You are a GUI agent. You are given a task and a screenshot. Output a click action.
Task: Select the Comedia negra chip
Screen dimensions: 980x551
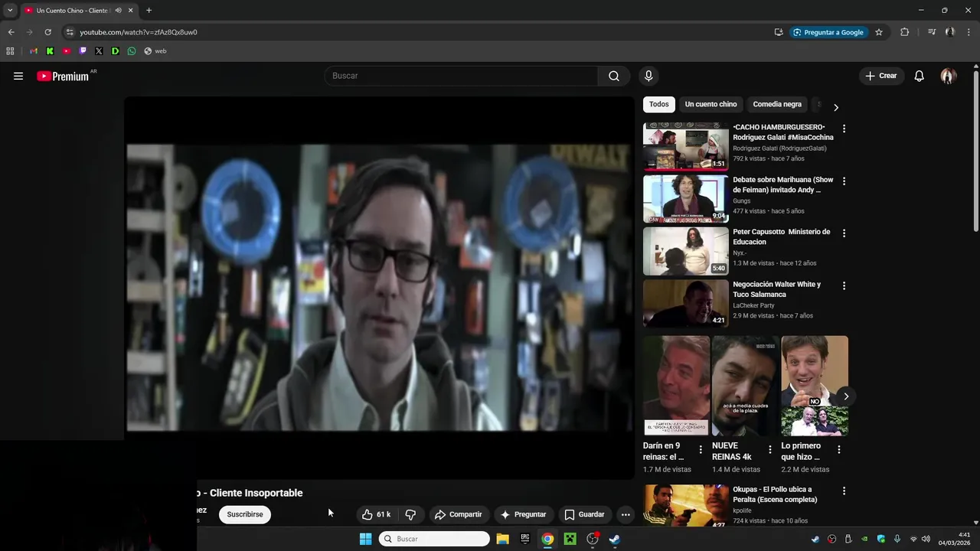click(x=777, y=104)
